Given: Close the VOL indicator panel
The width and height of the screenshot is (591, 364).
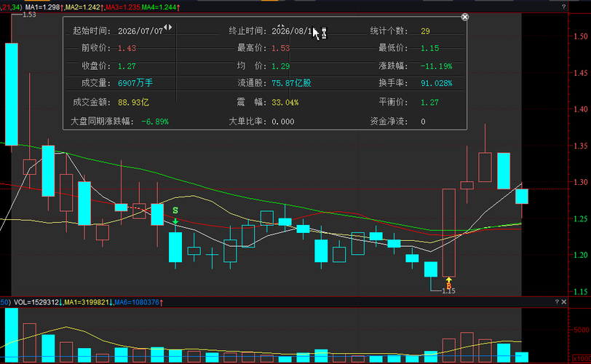Looking at the screenshot, I should [x=564, y=302].
